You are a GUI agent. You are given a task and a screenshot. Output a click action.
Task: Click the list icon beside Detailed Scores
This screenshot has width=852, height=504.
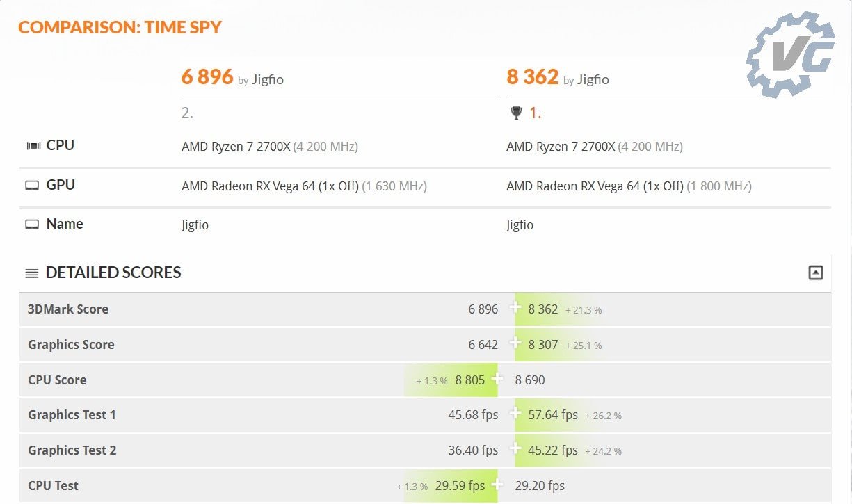click(x=32, y=273)
